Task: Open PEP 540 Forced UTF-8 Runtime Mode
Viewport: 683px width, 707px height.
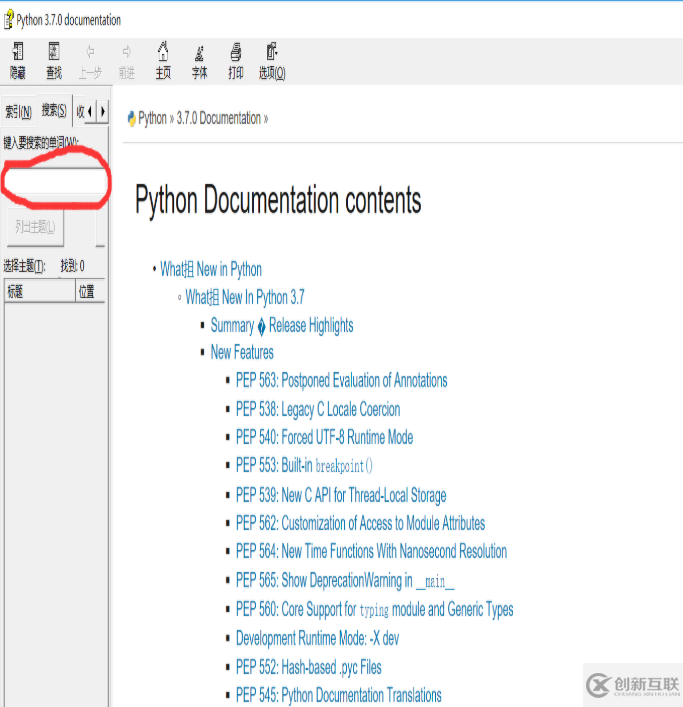Action: tap(324, 437)
